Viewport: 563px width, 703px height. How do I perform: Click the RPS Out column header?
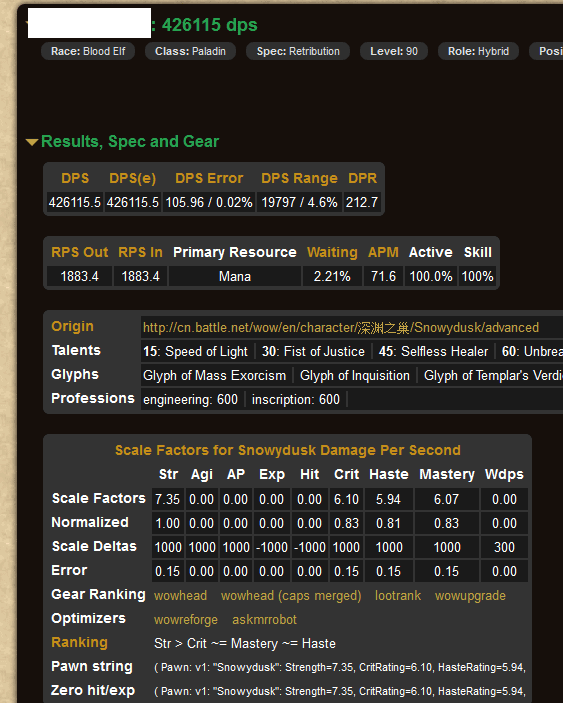click(x=79, y=252)
